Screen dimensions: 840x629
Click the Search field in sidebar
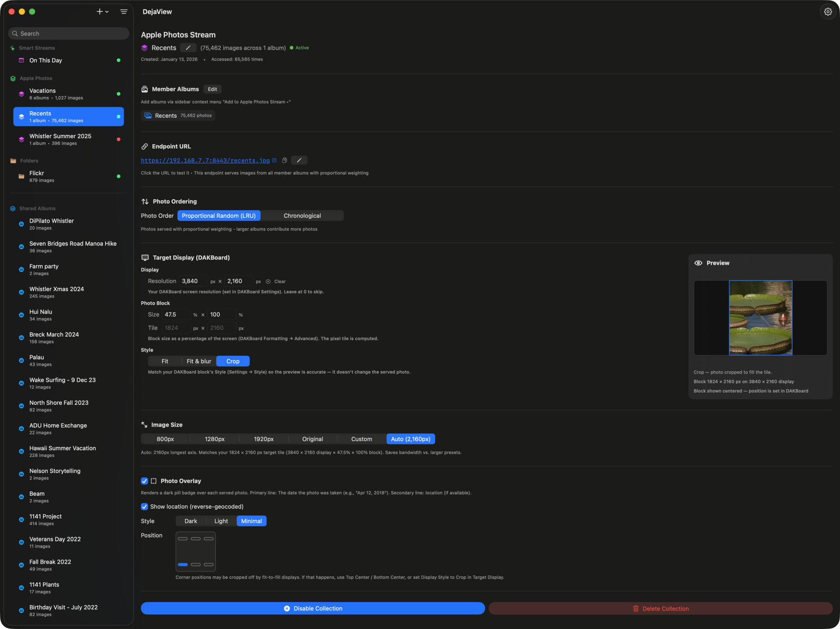[68, 34]
